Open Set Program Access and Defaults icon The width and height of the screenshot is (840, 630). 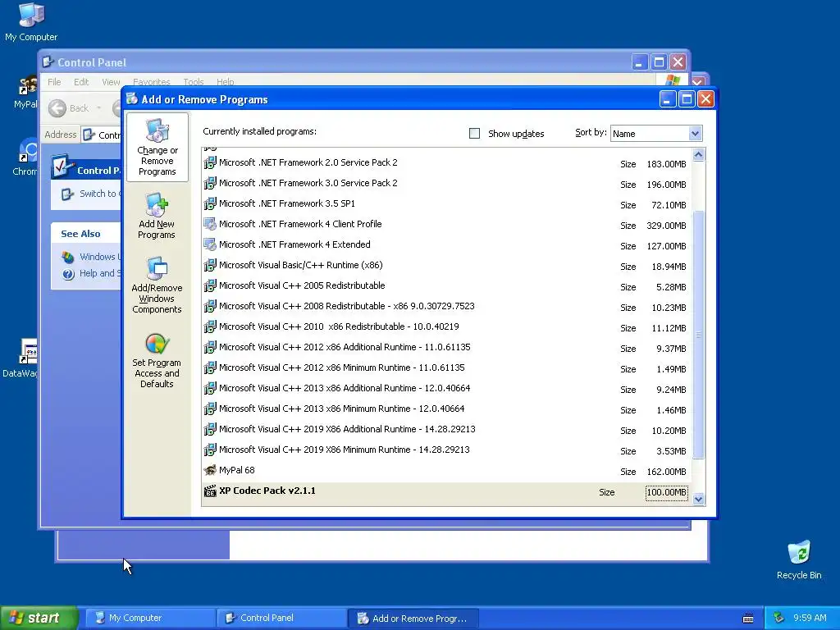coord(157,344)
